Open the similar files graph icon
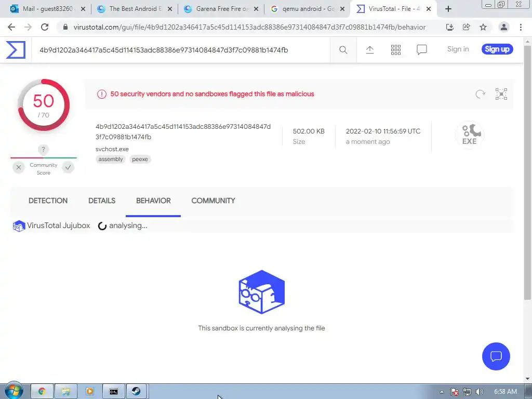The height and width of the screenshot is (399, 532). (x=501, y=94)
